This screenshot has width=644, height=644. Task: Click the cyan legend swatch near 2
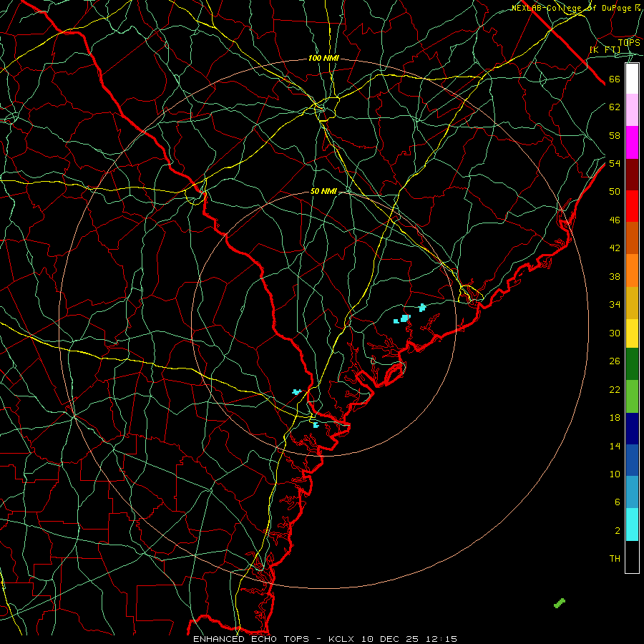coord(632,525)
